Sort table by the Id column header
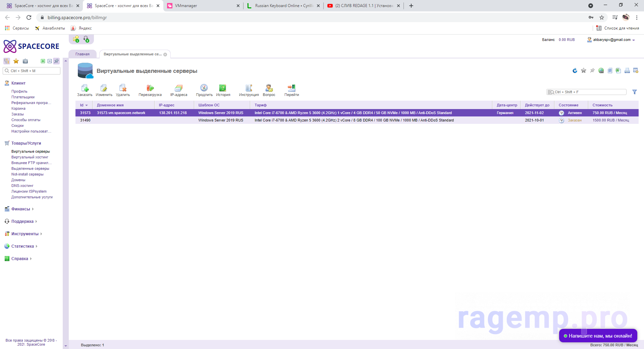 pos(84,105)
